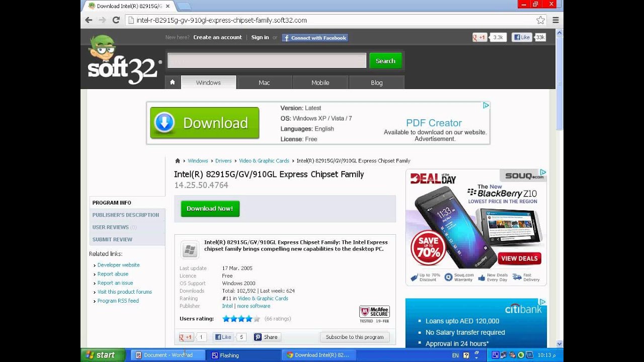The height and width of the screenshot is (362, 644).
Task: Click Video & Graphic Cards ranking link
Action: pyautogui.click(x=263, y=298)
